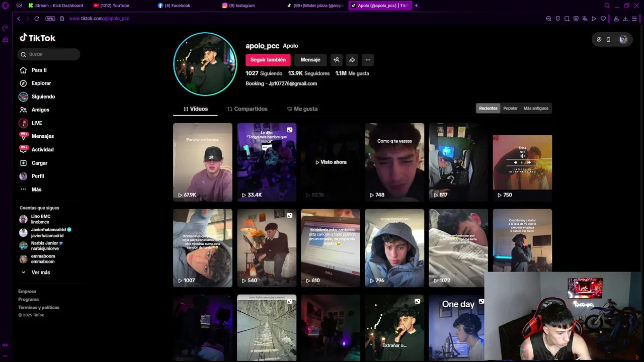Click the Cargar upload option
Screen dimensions: 644x362
[34, 163]
